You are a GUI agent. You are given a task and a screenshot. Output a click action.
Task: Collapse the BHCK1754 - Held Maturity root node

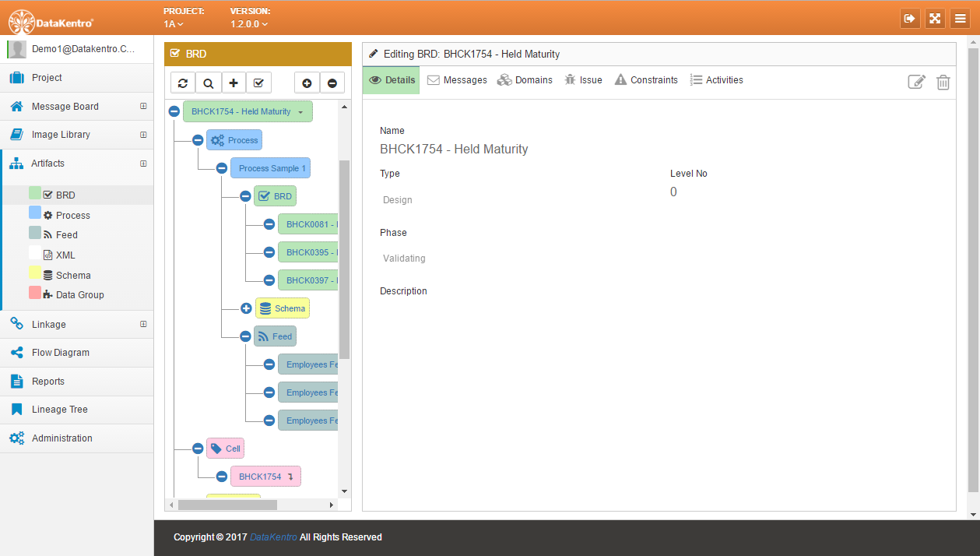click(x=174, y=112)
